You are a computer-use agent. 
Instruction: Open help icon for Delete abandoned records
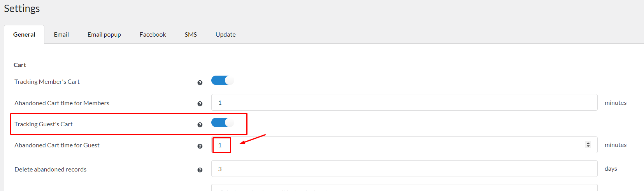pyautogui.click(x=200, y=170)
